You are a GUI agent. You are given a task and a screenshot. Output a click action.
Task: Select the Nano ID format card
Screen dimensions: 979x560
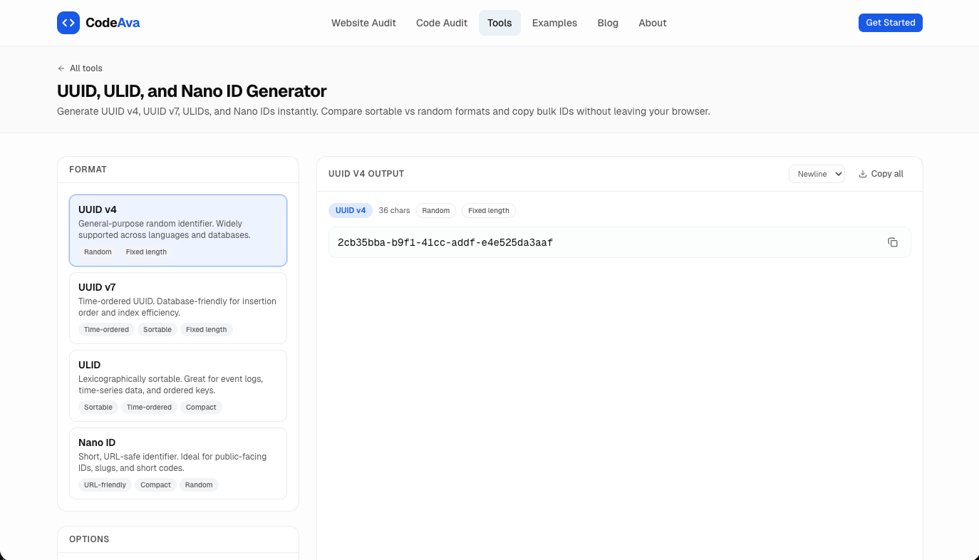(x=178, y=464)
